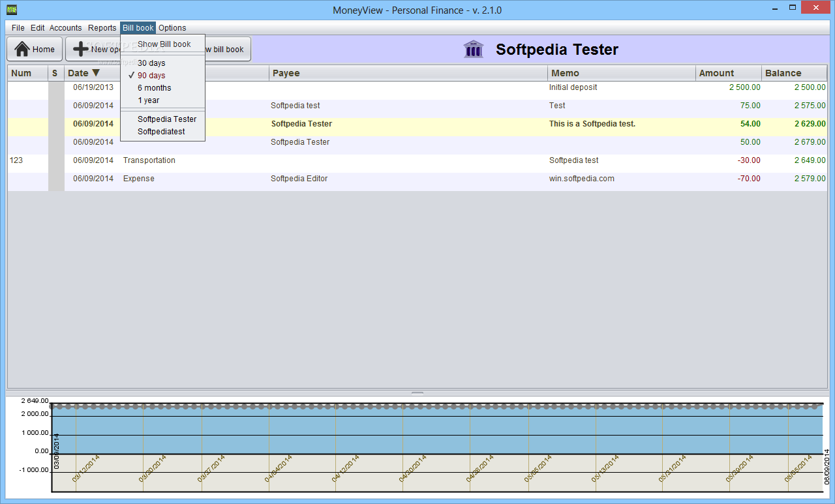Click the MoneyView app icon in title bar
This screenshot has height=504, width=835.
11,10
